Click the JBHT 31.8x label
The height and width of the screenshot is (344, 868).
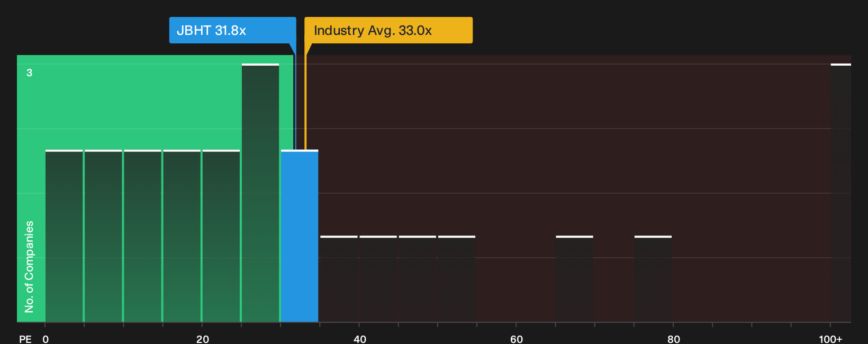(x=232, y=30)
